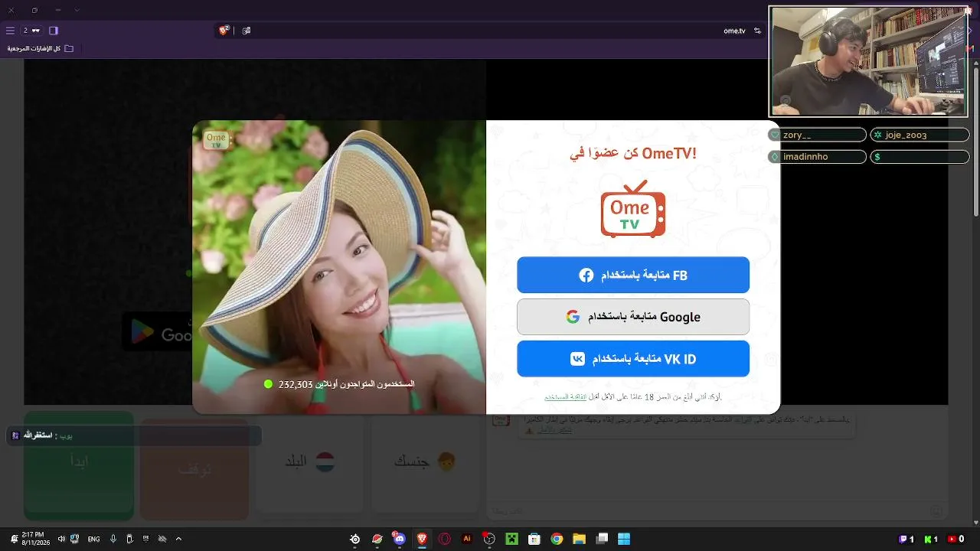Screen dimensions: 980x551
Task: Click the dollar sign badge in overlay
Action: tap(920, 156)
